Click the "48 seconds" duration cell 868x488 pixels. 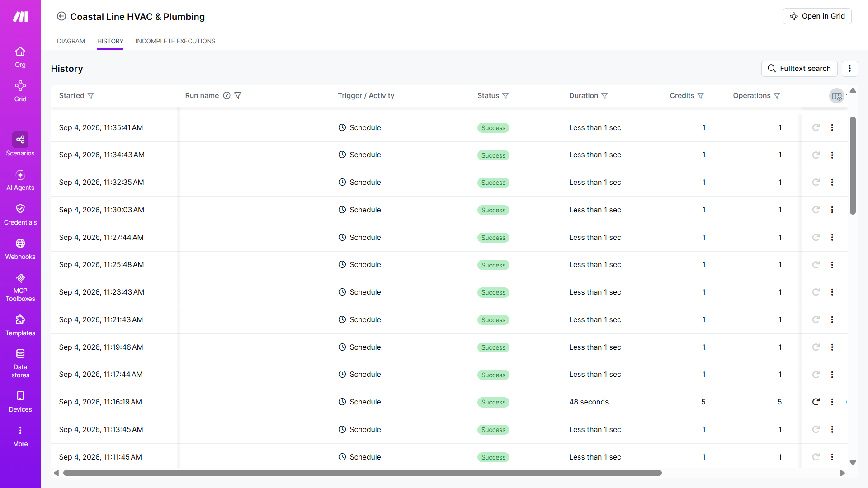[x=589, y=402]
